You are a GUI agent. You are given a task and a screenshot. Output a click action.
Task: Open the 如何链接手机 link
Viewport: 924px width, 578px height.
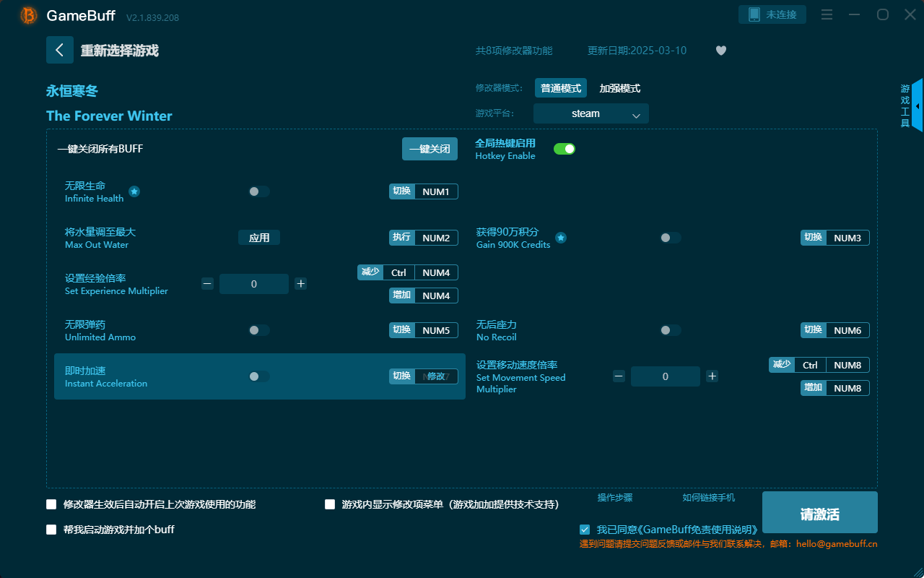coord(708,498)
